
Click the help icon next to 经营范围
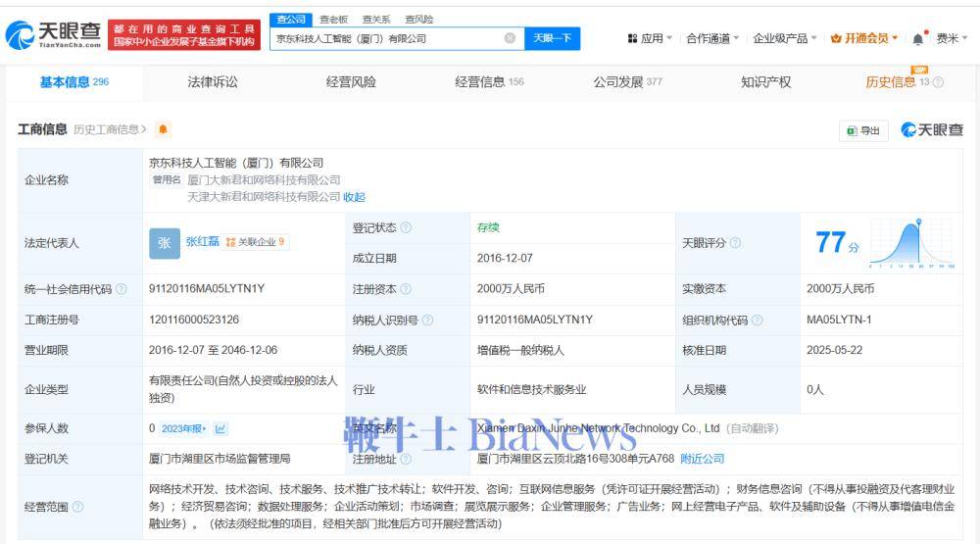click(x=77, y=507)
